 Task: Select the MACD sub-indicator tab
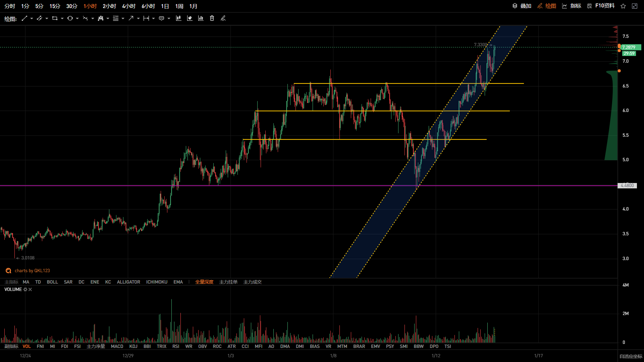coord(117,347)
